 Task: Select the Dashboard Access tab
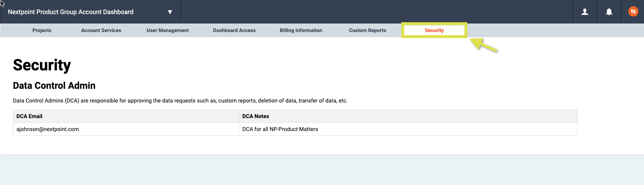234,31
